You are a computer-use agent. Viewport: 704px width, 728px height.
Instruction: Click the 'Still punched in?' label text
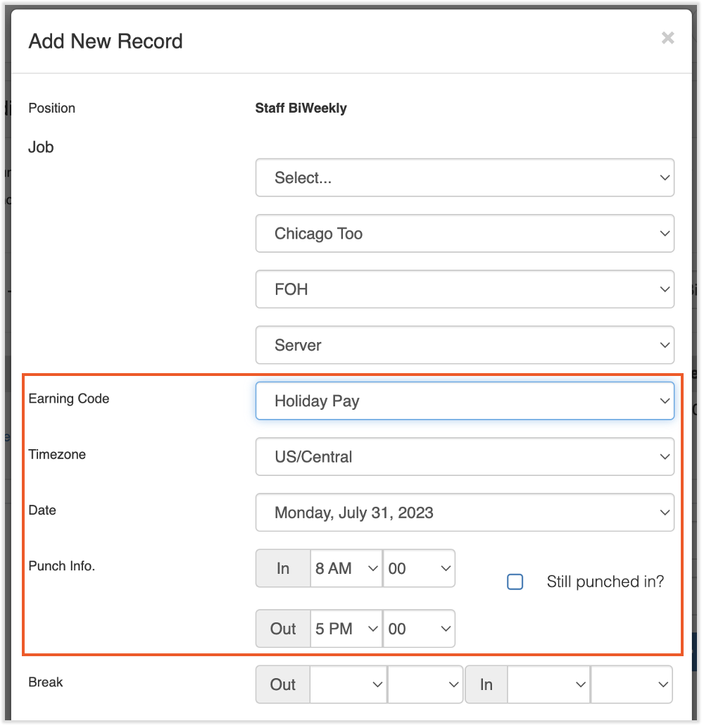(605, 582)
